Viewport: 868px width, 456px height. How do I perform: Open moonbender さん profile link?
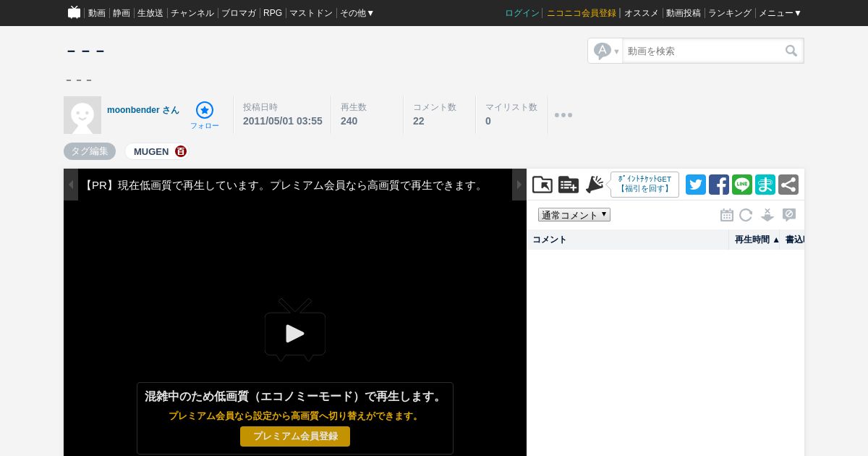click(x=143, y=110)
